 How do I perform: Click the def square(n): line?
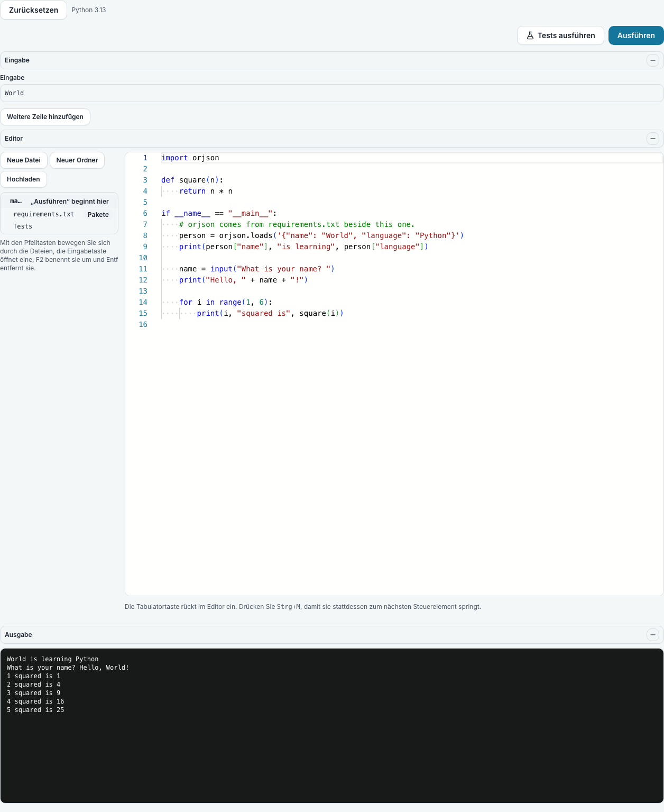point(192,180)
